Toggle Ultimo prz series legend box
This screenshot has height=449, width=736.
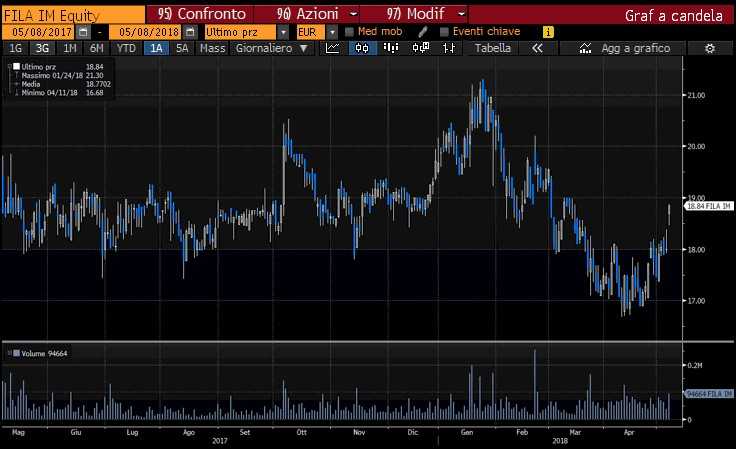pos(16,67)
